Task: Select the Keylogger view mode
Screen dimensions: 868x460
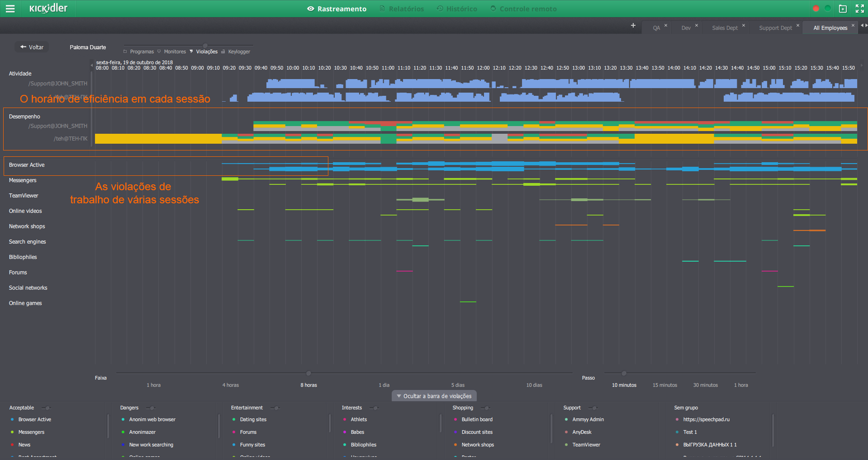Action: 236,52
